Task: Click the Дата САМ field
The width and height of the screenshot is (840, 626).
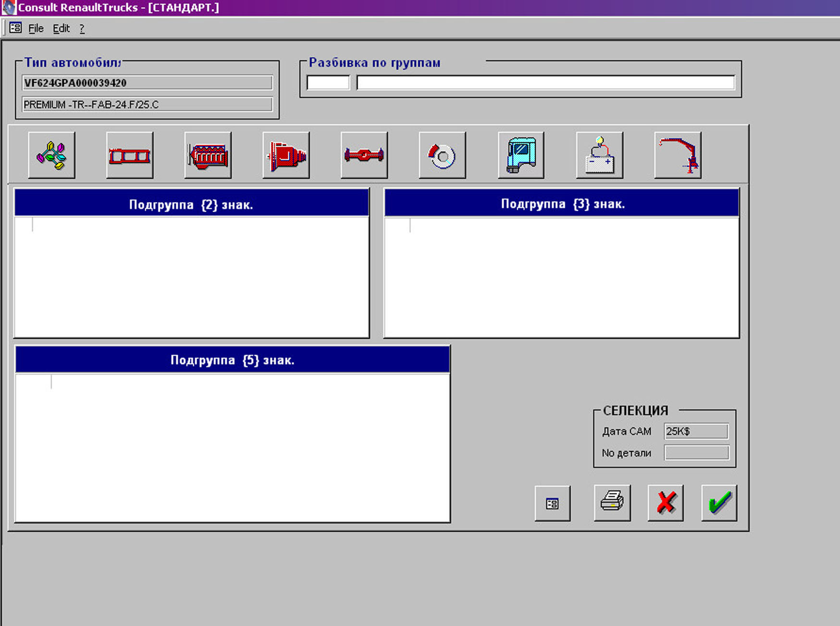Action: click(x=696, y=431)
